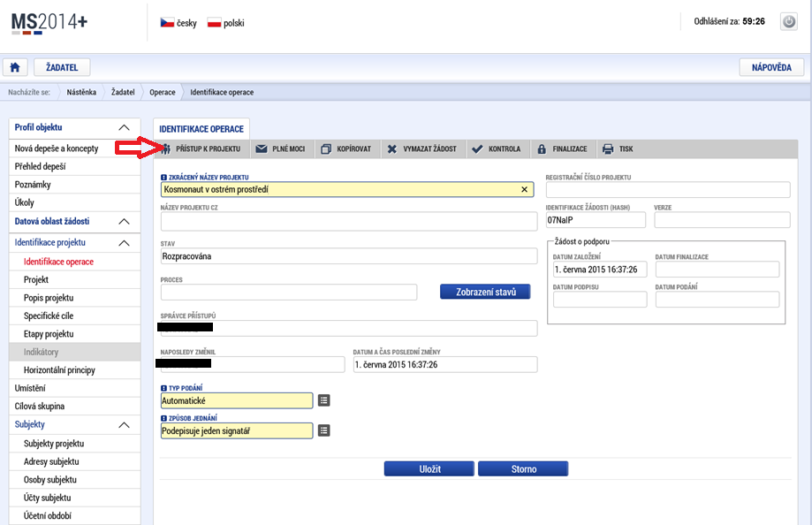Viewport: 812px width, 525px height.
Task: Open Umístění in sidebar
Action: pos(74,388)
